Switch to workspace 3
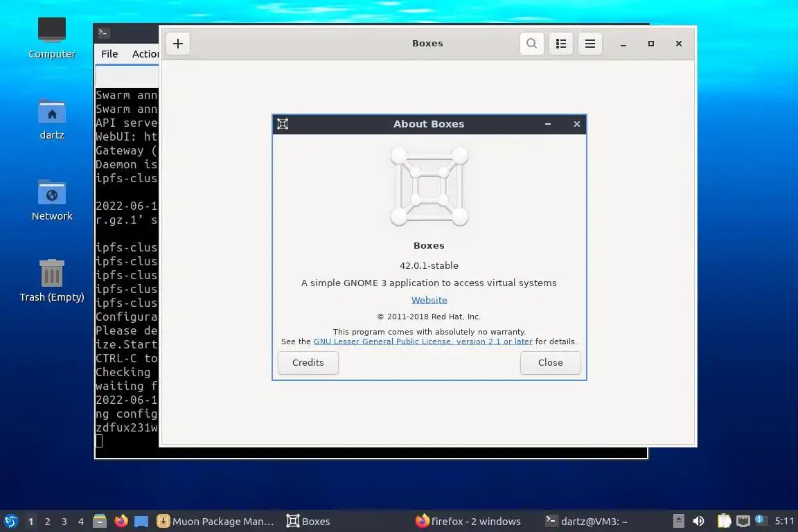The height and width of the screenshot is (532, 798). [x=64, y=522]
